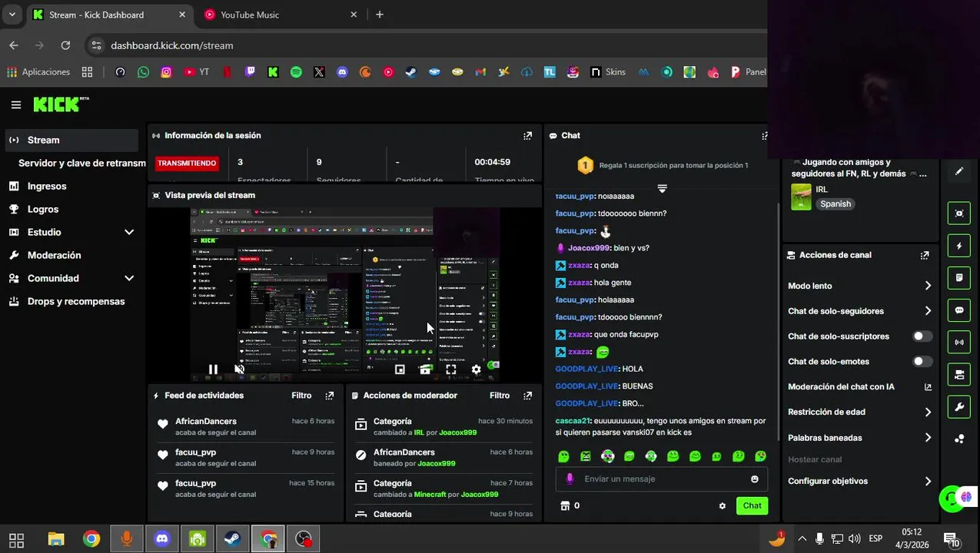Open Filtro in Feed de actividades
The height and width of the screenshot is (553, 980).
point(301,396)
